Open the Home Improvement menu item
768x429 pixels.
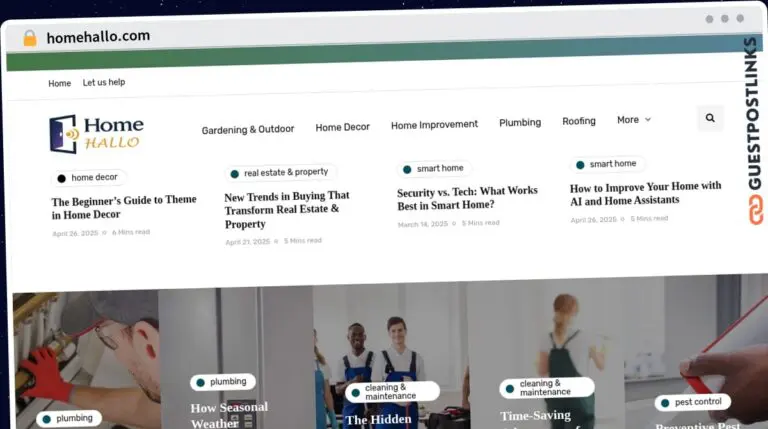click(434, 125)
